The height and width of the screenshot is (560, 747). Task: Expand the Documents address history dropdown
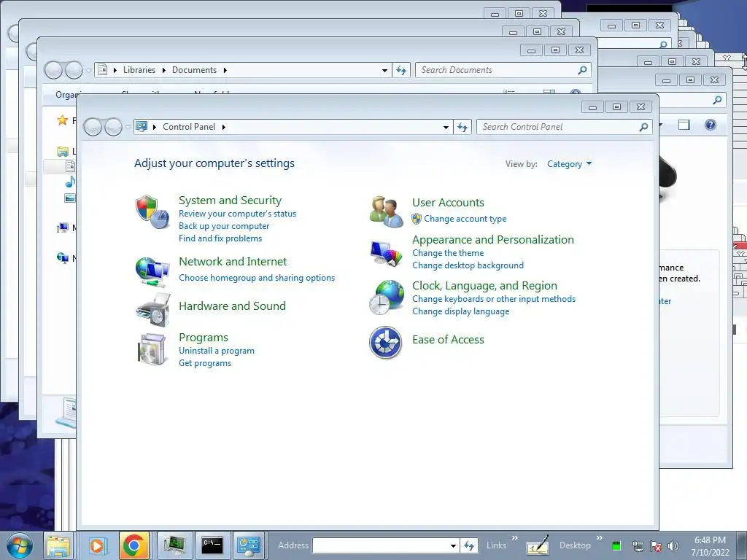tap(384, 71)
